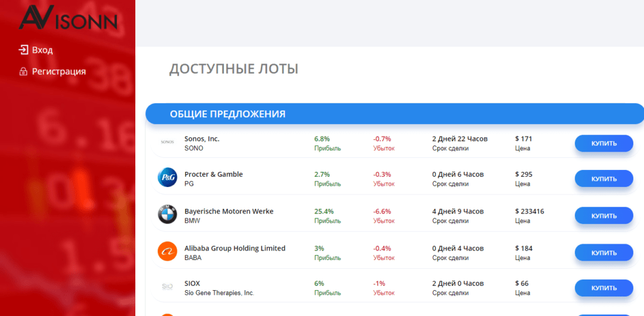Click the Sio Gene Therapies logo
644x316 pixels.
[167, 286]
